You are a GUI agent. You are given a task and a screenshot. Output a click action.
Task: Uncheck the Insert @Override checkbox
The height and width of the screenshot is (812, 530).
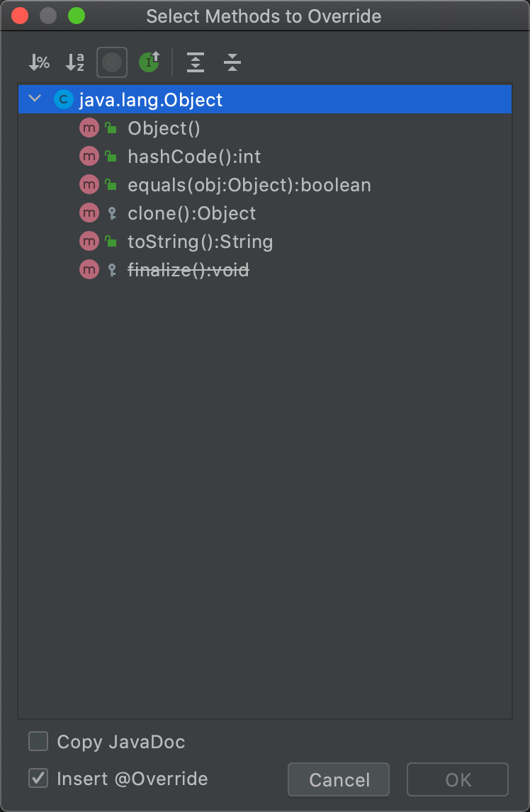[x=38, y=779]
